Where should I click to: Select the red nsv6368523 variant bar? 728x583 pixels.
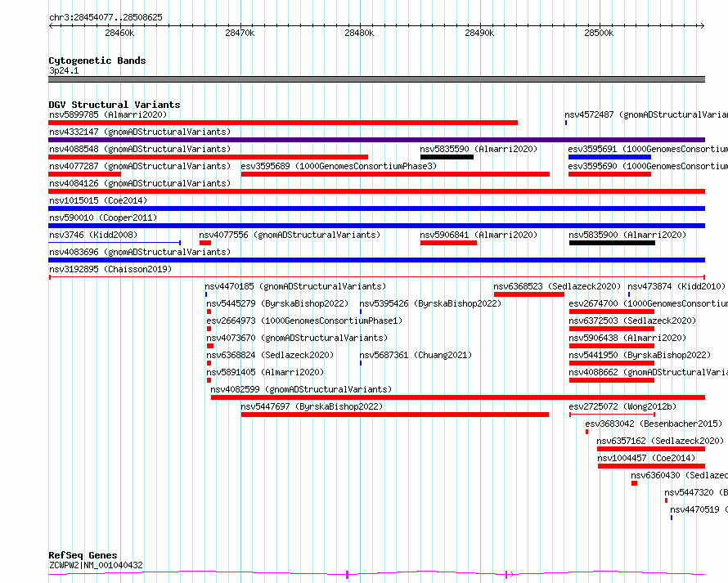coord(529,294)
